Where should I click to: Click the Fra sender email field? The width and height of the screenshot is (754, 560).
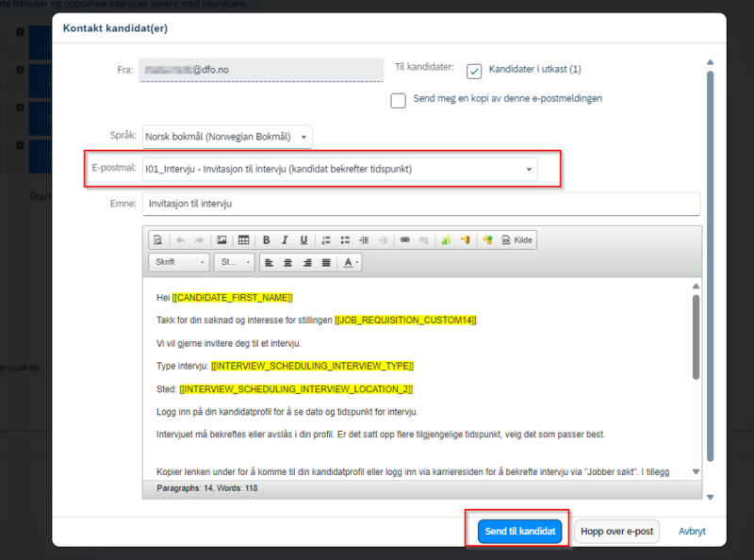coord(261,70)
